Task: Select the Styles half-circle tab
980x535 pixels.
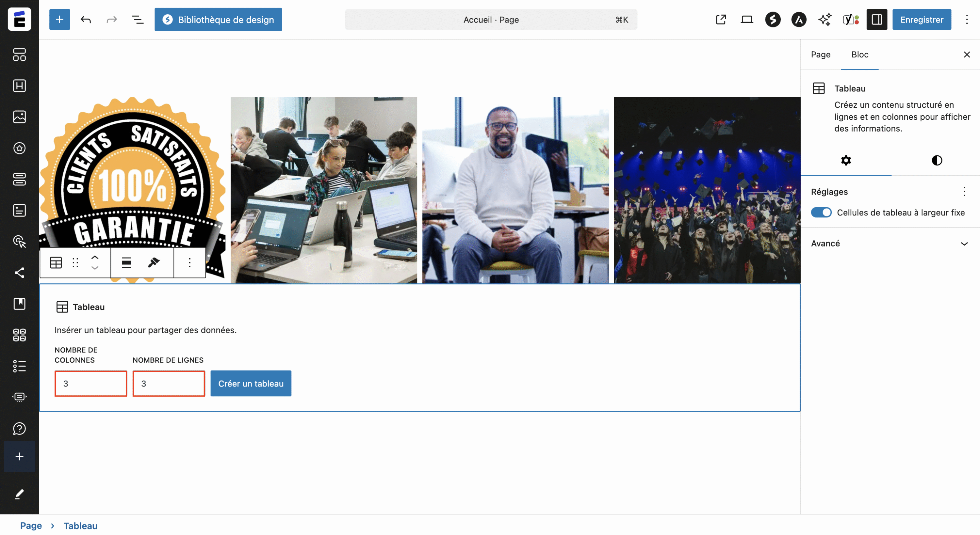Action: (x=937, y=161)
